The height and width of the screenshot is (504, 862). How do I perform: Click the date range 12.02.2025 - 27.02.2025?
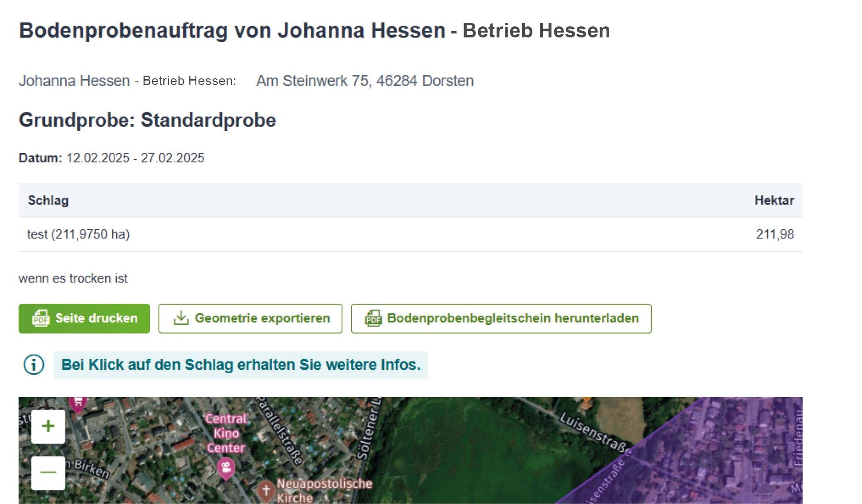(136, 158)
